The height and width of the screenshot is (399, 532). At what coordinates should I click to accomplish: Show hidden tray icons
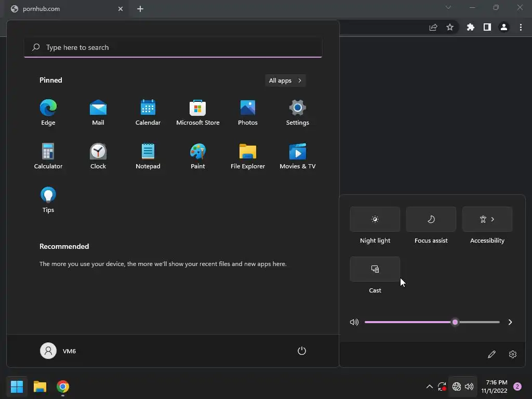[429, 387]
